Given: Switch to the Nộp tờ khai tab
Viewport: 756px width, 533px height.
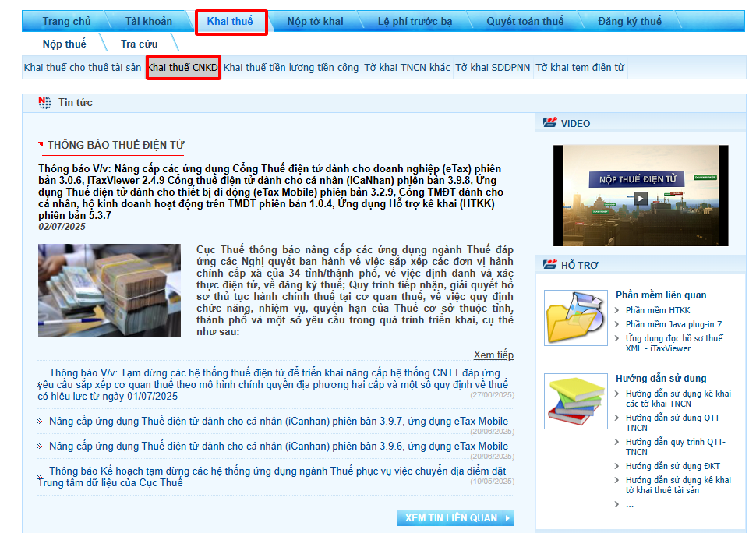Looking at the screenshot, I should click(x=315, y=22).
